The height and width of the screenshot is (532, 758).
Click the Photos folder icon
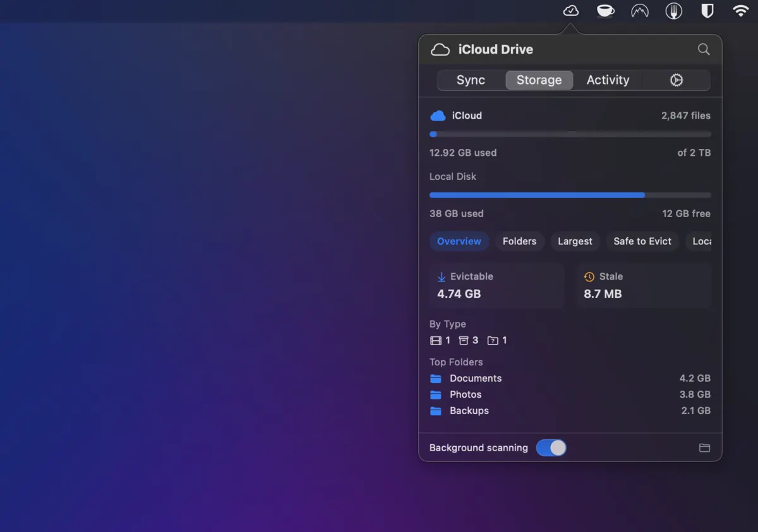(x=436, y=395)
